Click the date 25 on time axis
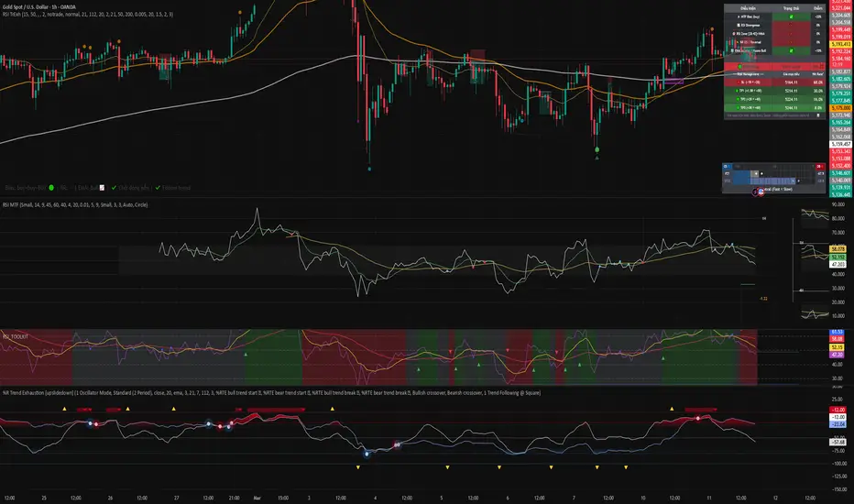The width and height of the screenshot is (854, 504). coord(44,498)
